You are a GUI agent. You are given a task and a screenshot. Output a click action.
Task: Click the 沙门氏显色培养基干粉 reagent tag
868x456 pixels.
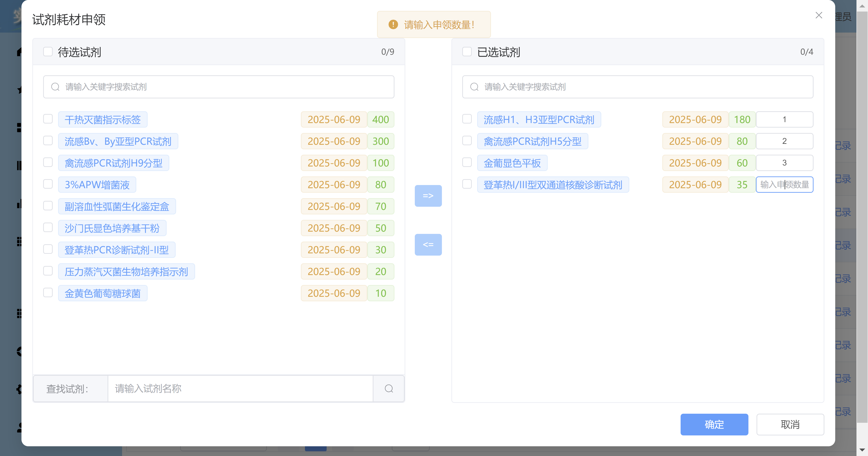pos(112,228)
